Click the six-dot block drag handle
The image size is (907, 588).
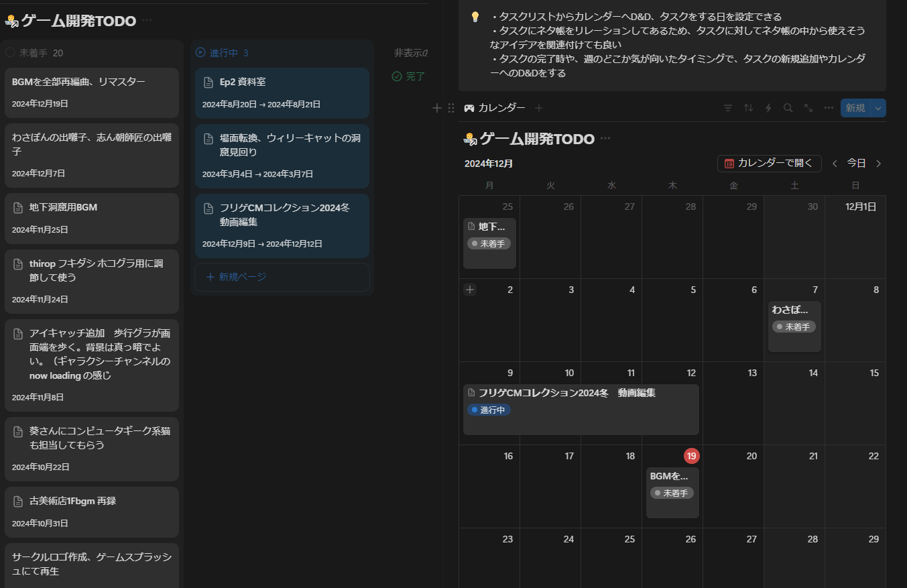[451, 108]
